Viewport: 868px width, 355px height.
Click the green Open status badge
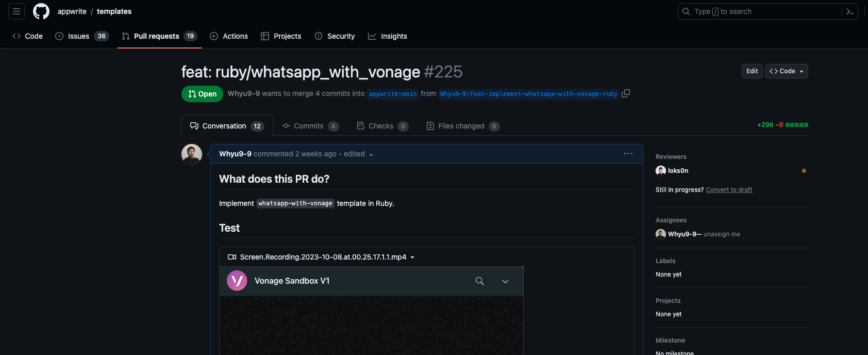pyautogui.click(x=202, y=94)
